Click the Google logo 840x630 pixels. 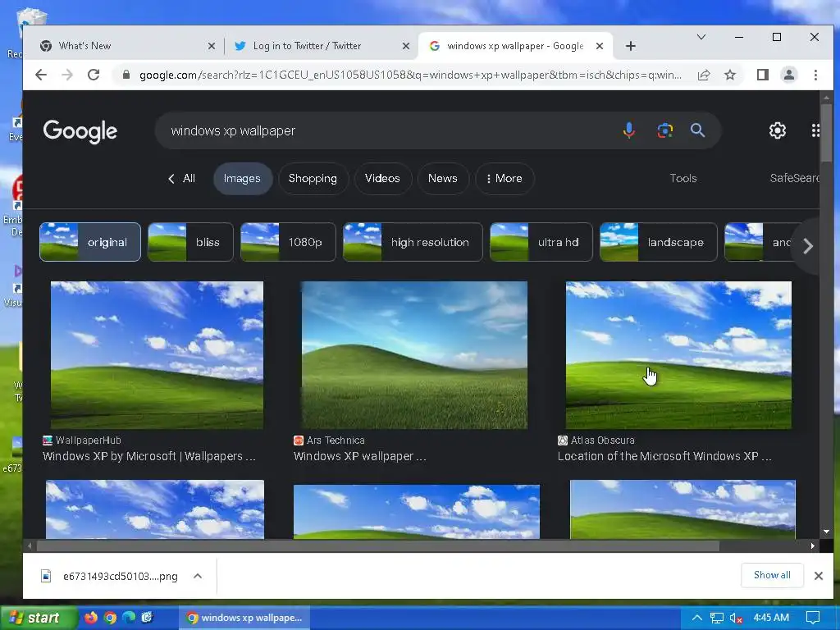(80, 131)
